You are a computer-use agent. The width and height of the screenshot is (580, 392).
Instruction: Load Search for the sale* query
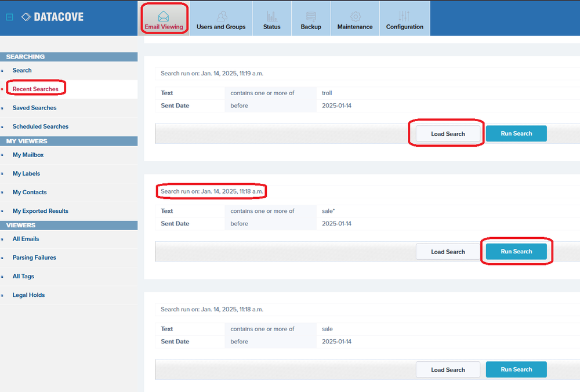[448, 252]
